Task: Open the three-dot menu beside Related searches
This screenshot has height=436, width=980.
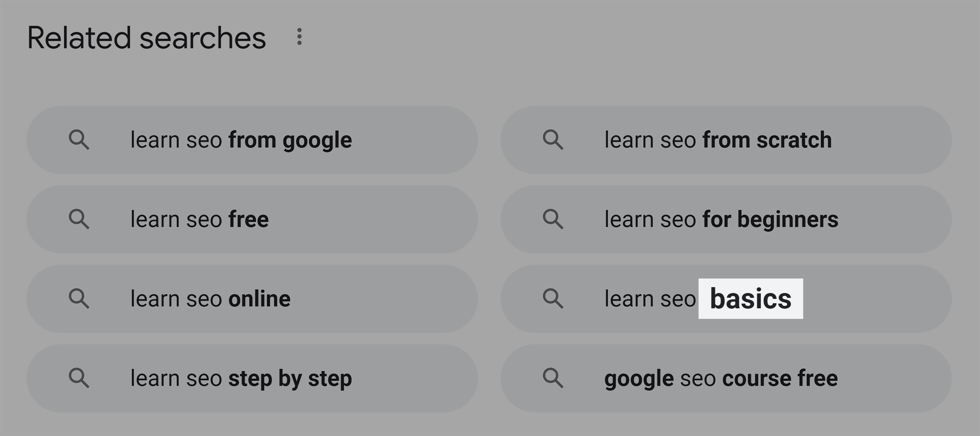Action: [x=299, y=37]
